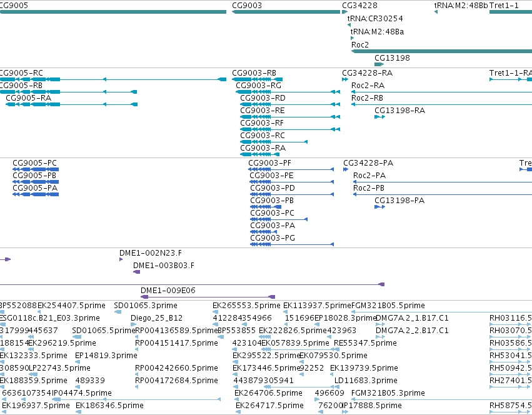Image resolution: width=532 pixels, height=415 pixels.
Task: Select the EP14819.3prime EST label
Action: [x=106, y=356]
